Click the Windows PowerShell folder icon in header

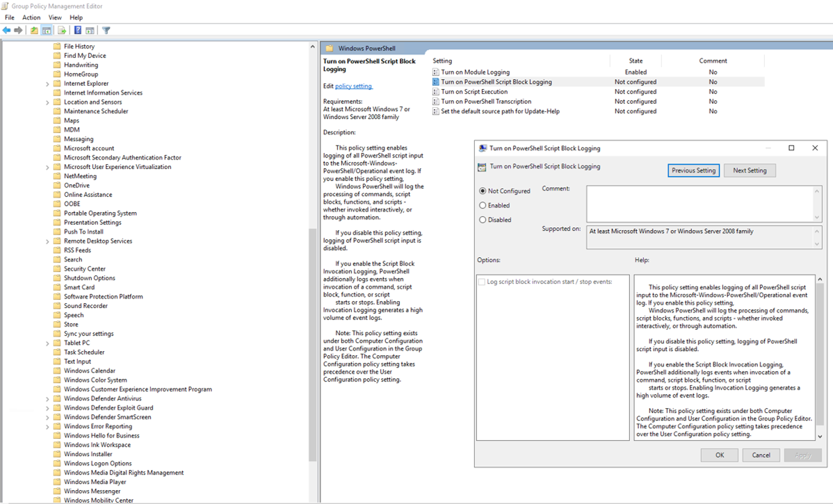pos(330,49)
